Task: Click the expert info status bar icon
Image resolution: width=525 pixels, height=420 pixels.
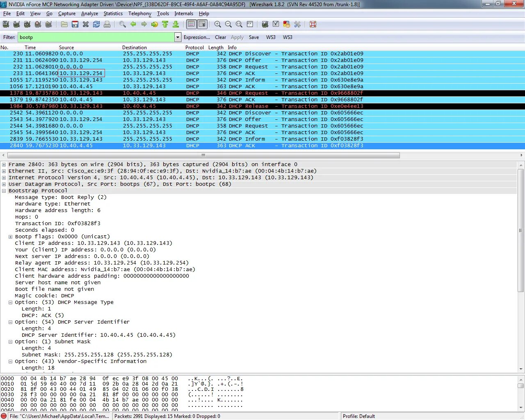Action: (x=4, y=416)
